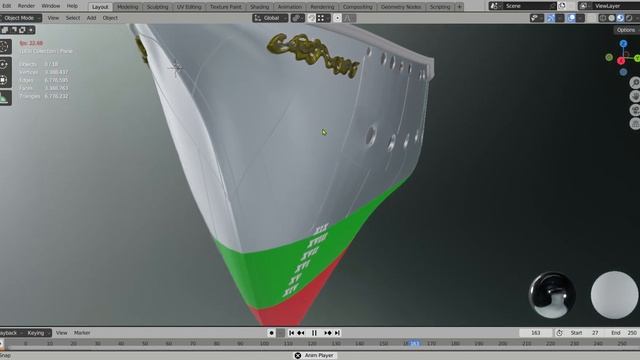Toggle the camera view icon in the viewport
The image size is (640, 360).
click(x=635, y=110)
